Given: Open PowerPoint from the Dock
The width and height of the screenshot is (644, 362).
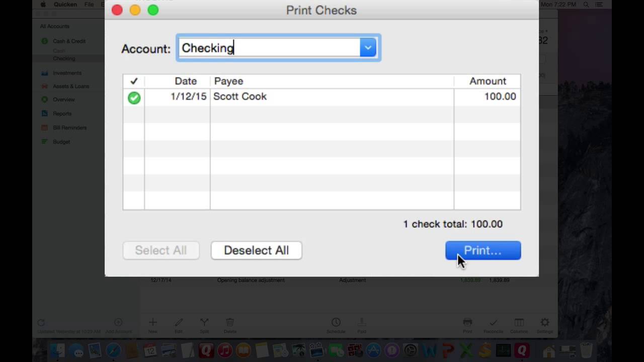Looking at the screenshot, I should coord(448,350).
